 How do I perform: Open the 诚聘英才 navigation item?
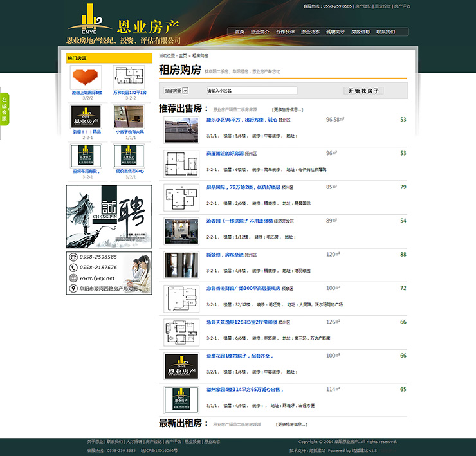tap(335, 32)
